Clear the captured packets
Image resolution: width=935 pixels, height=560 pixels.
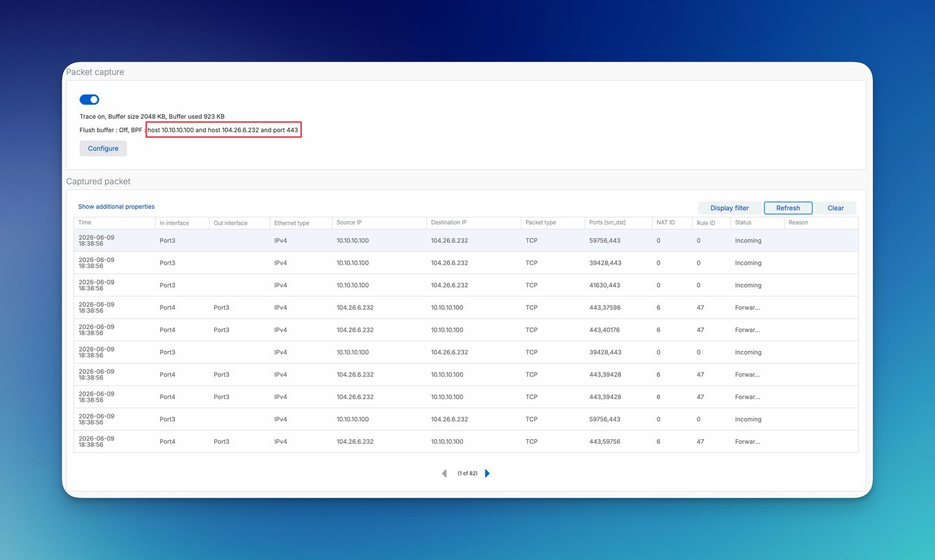tap(836, 208)
